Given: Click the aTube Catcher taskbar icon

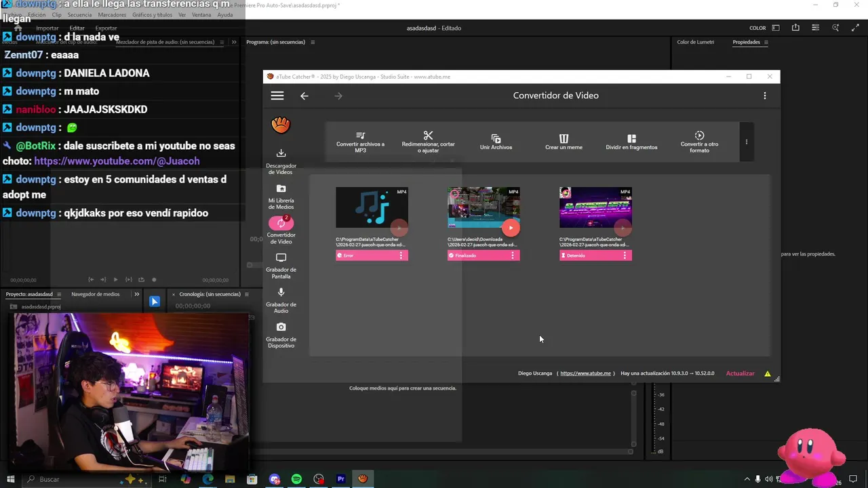Looking at the screenshot, I should [x=363, y=479].
